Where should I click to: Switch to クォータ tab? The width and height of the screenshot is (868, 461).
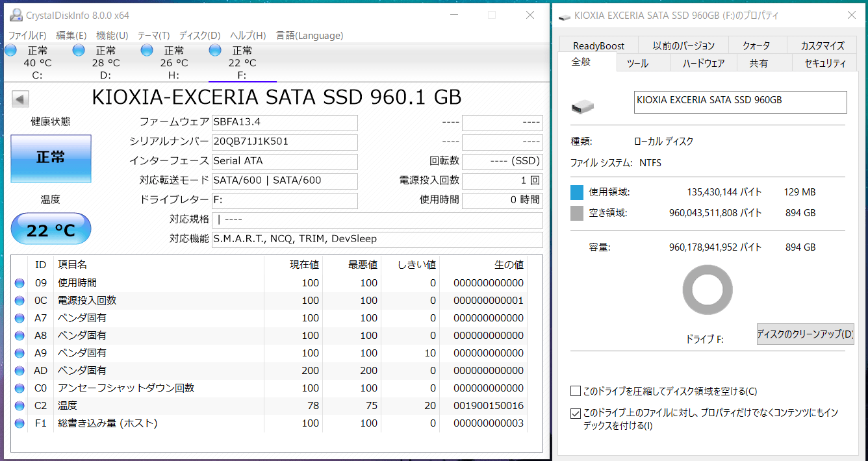(x=756, y=45)
